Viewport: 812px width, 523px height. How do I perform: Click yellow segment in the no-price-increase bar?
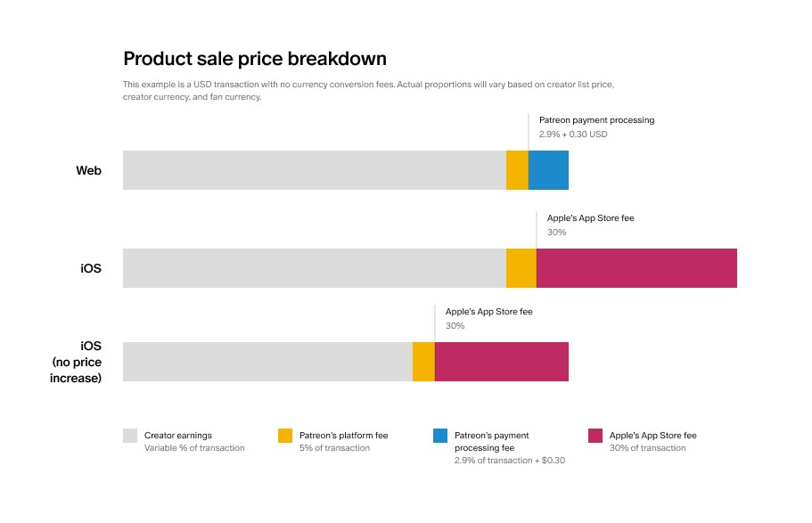[423, 362]
